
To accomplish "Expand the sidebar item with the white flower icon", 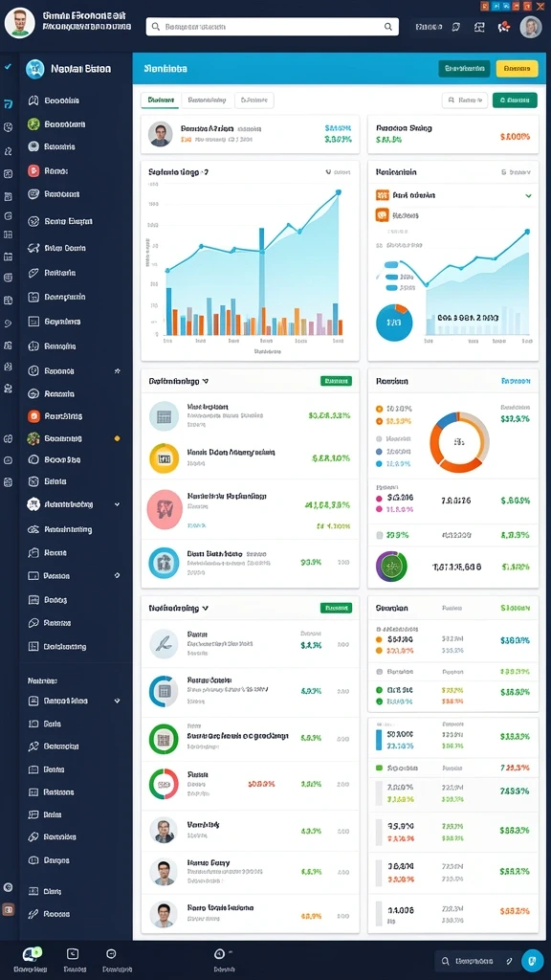I will pyautogui.click(x=75, y=503).
